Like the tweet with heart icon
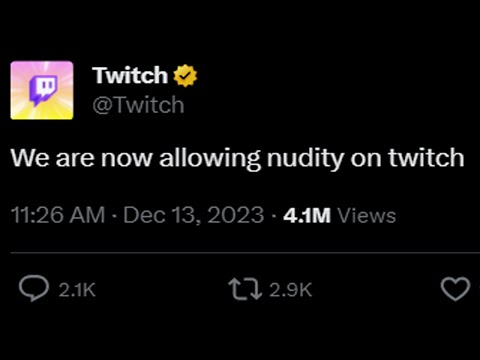Screen dimensions: 480x360 [455, 289]
